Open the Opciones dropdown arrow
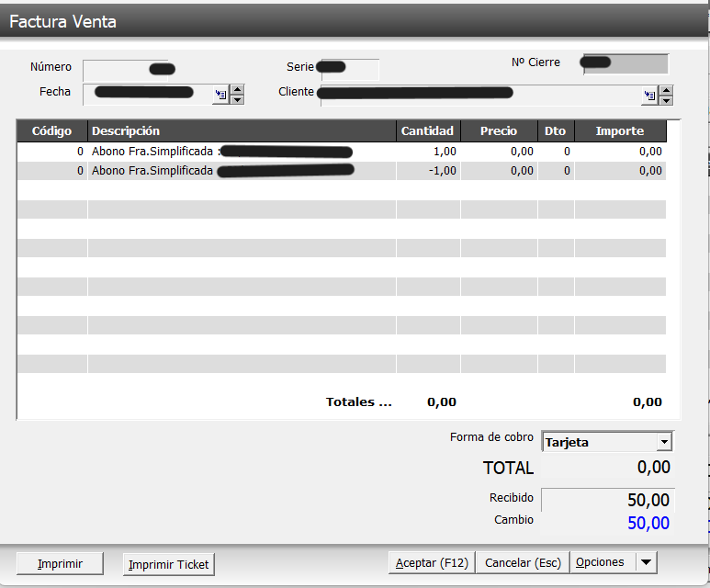The width and height of the screenshot is (710, 588). tap(646, 562)
